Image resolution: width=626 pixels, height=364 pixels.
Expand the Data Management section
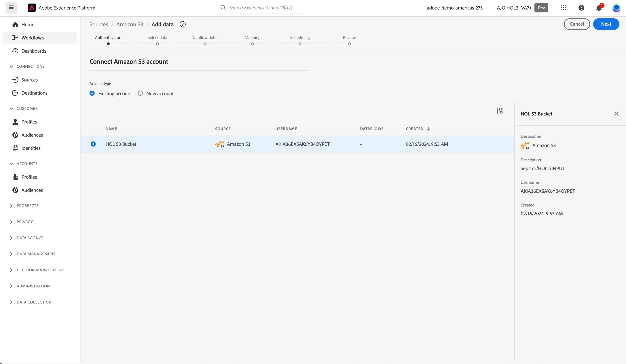(11, 254)
